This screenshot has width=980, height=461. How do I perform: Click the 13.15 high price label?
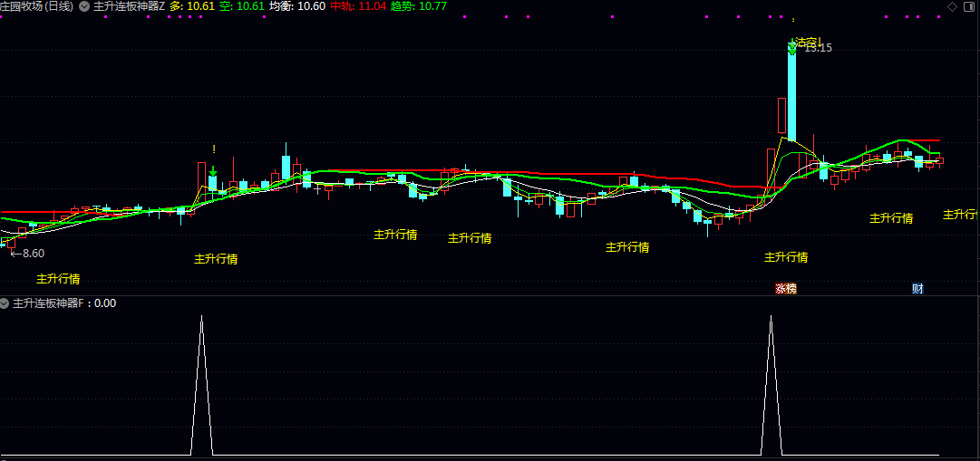818,47
